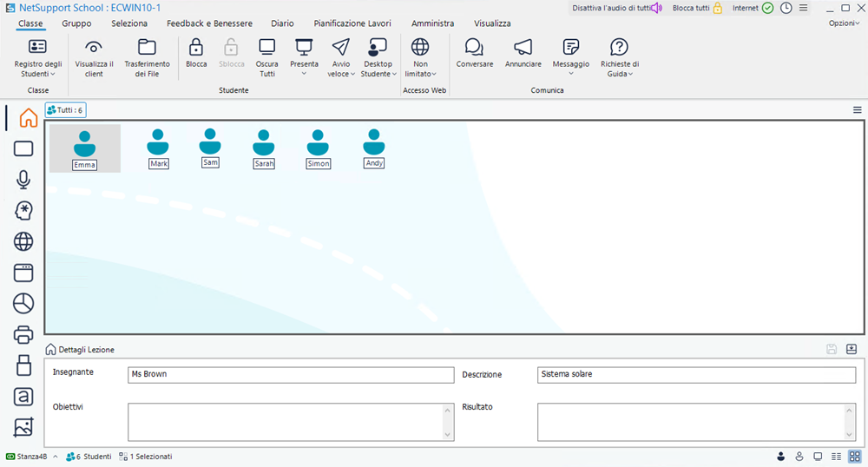Viewport: 868px width, 467px height.
Task: Click the Tutti : 6 group button
Action: 65,110
